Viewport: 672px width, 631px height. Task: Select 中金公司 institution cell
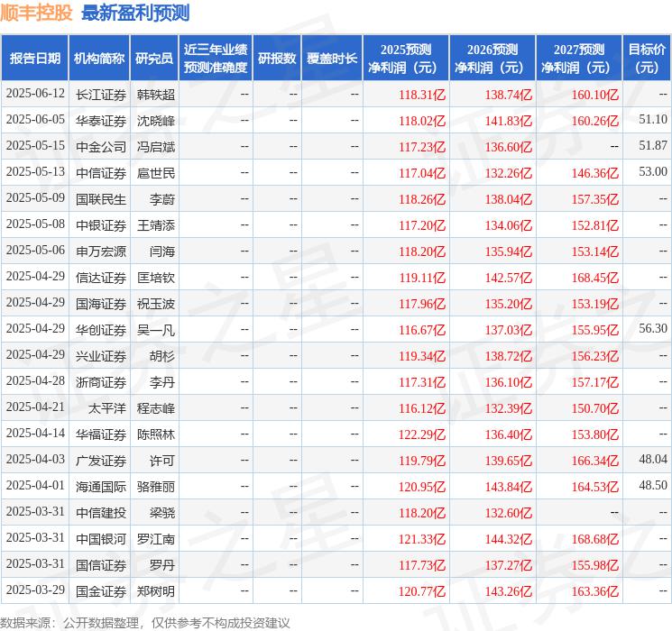[101, 147]
